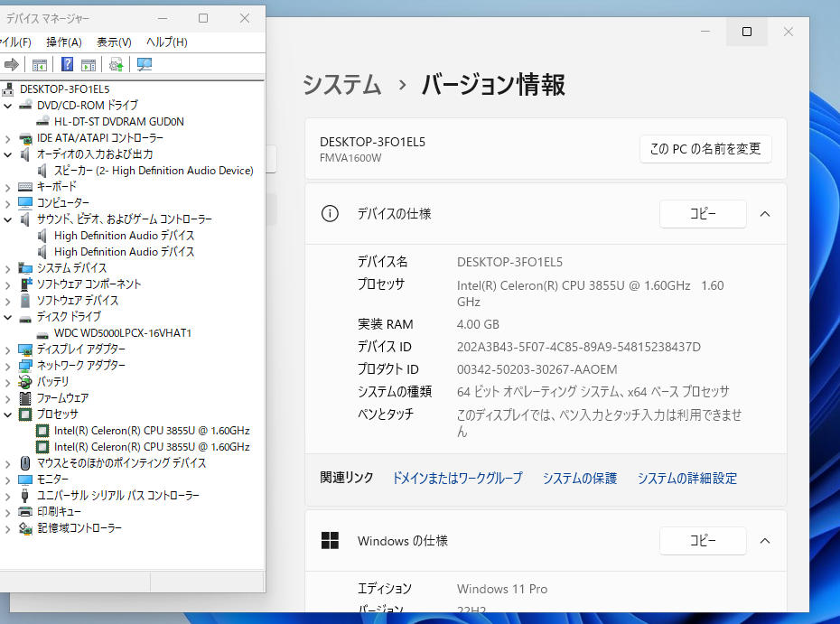Click the scan for hardware changes monitor icon
Screen dimensions: 840x624
[145, 65]
